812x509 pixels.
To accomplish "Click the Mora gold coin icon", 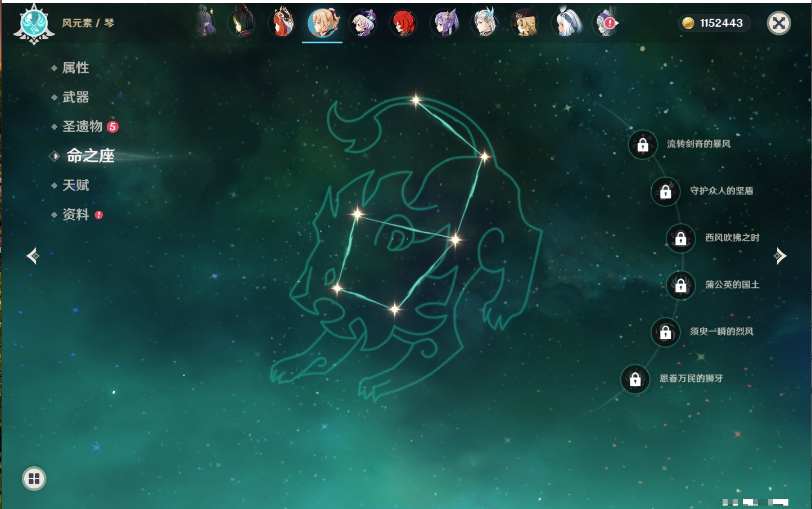I will click(x=688, y=23).
